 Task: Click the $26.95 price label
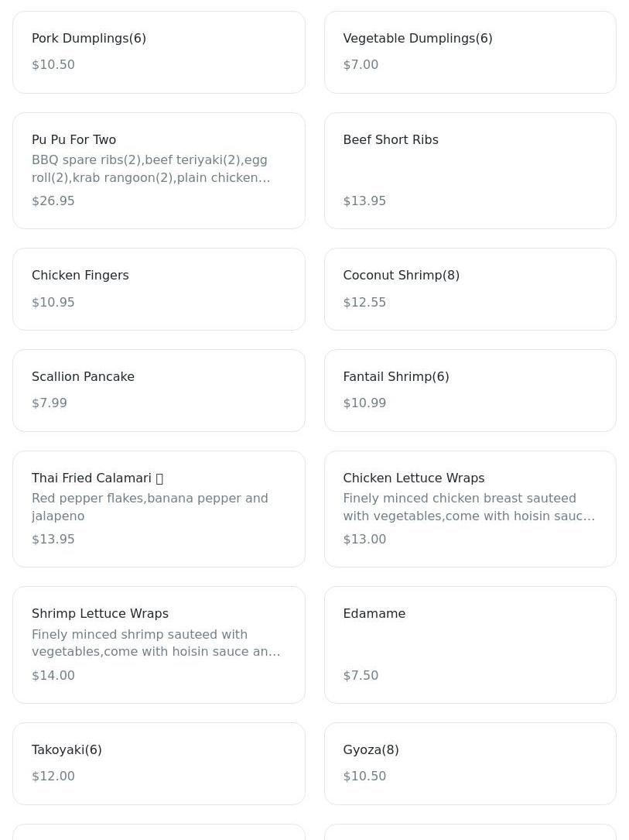[53, 201]
